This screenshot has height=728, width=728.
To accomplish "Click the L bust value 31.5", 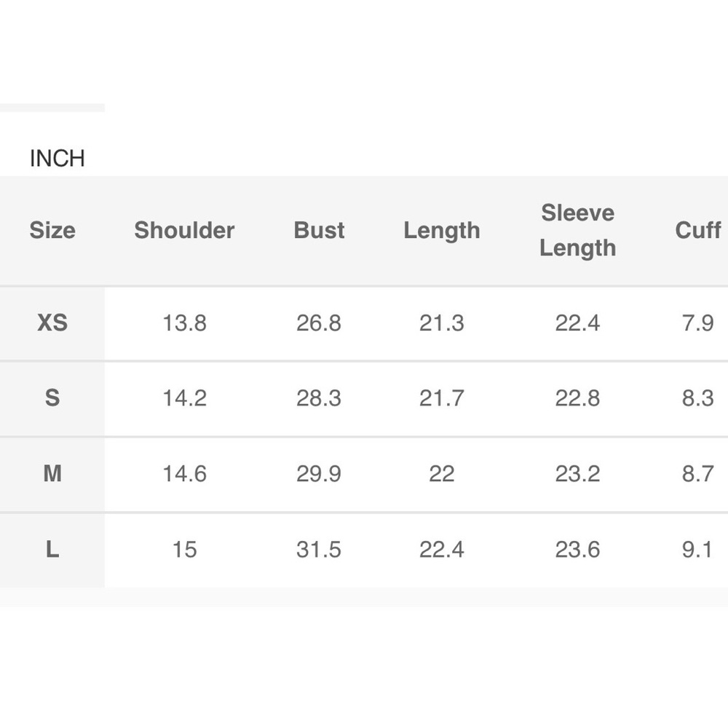I will click(319, 550).
